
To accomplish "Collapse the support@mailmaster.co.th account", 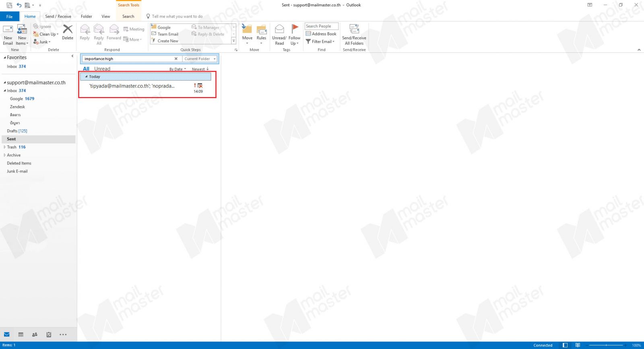I will pyautogui.click(x=5, y=83).
